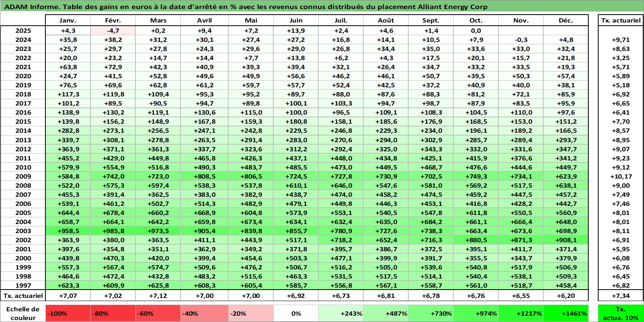Click the +908,1 cell for Déc. 2002
Viewport: 644px width, 322px height.
[x=566, y=240]
